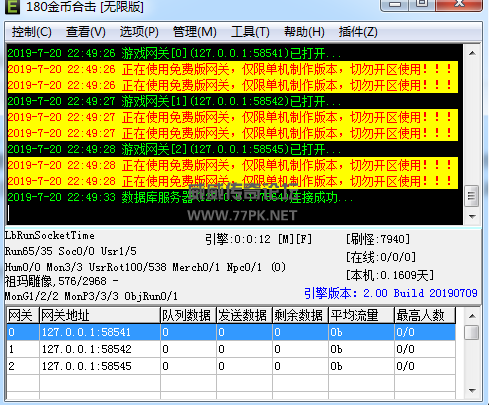The height and width of the screenshot is (405, 489).
Task: Select gateway row 127.0.0.1:58541
Action: coord(231,332)
